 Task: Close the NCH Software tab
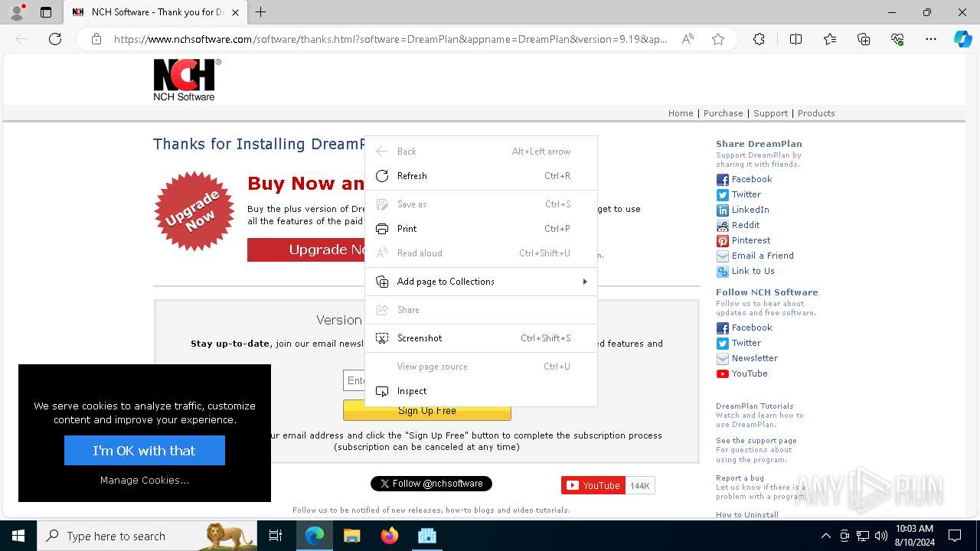point(235,12)
